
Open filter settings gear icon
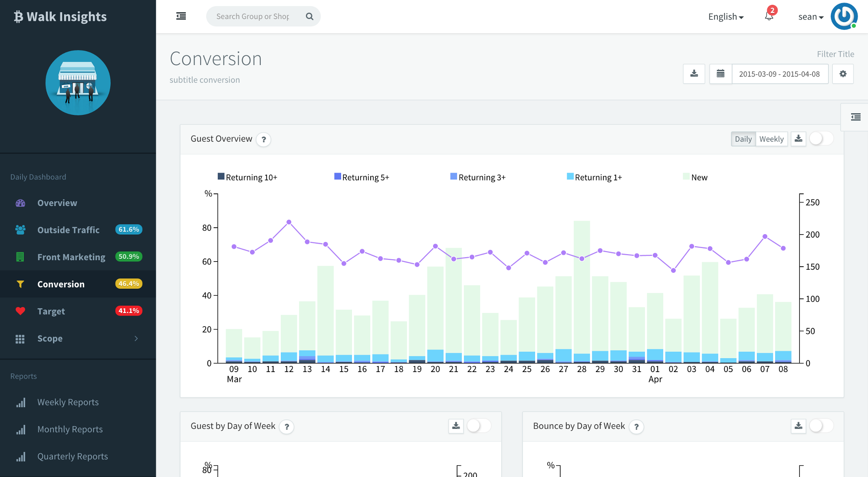(x=843, y=74)
